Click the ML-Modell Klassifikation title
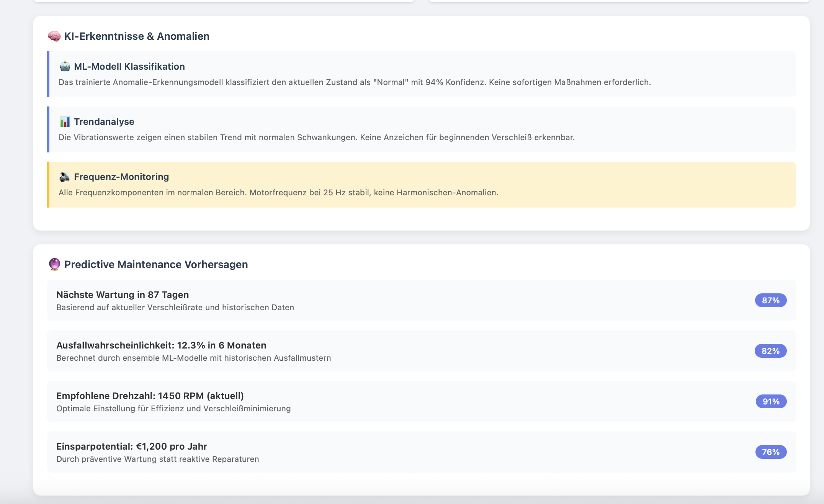This screenshot has height=504, width=824. [129, 67]
